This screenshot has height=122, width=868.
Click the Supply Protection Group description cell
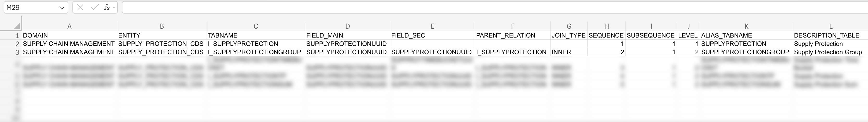(828, 52)
